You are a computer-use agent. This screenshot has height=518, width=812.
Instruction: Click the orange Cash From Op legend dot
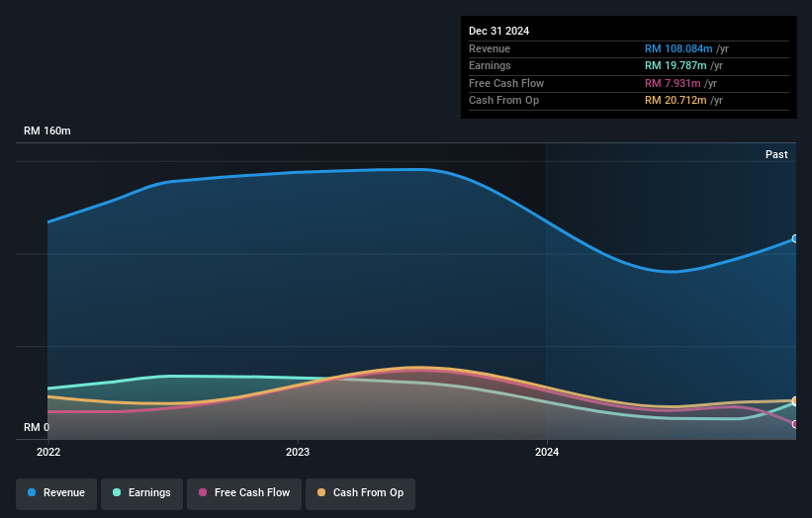coord(321,492)
